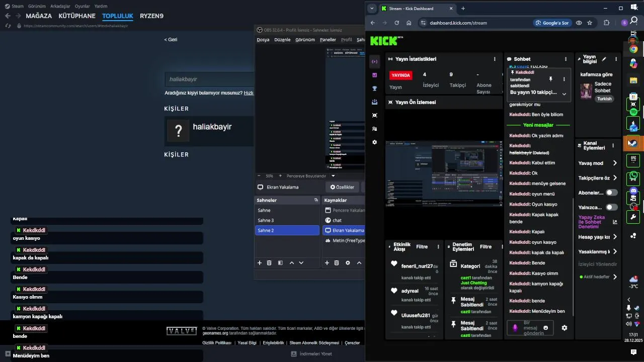Open the Epic Games taskbar icon
The width and height of the screenshot is (644, 362).
(x=633, y=159)
